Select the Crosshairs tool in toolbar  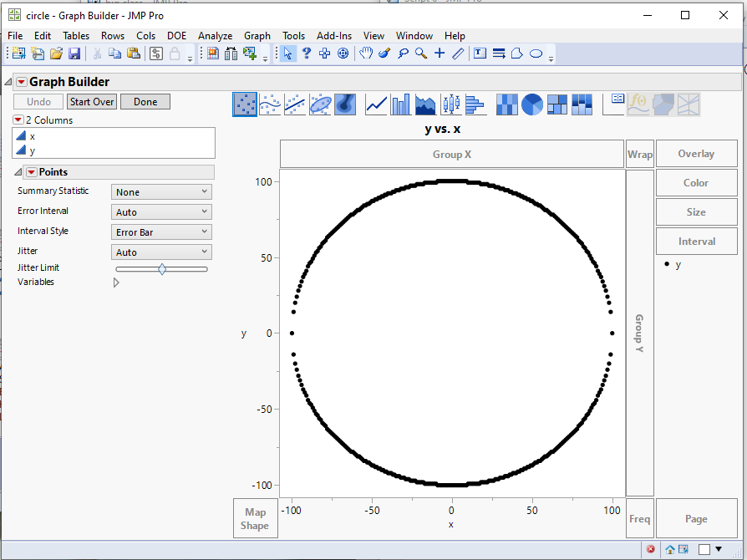click(440, 53)
